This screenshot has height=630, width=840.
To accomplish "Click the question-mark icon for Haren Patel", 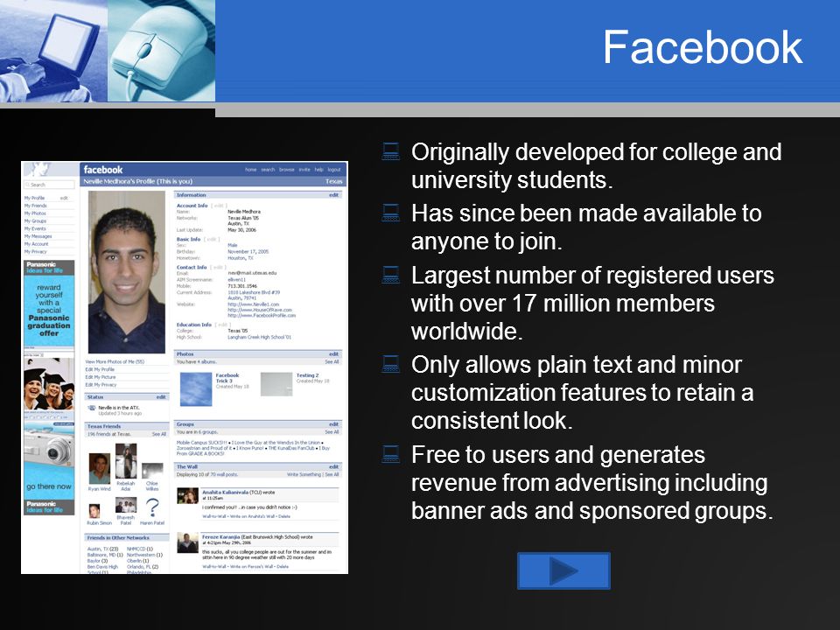I will click(x=152, y=507).
